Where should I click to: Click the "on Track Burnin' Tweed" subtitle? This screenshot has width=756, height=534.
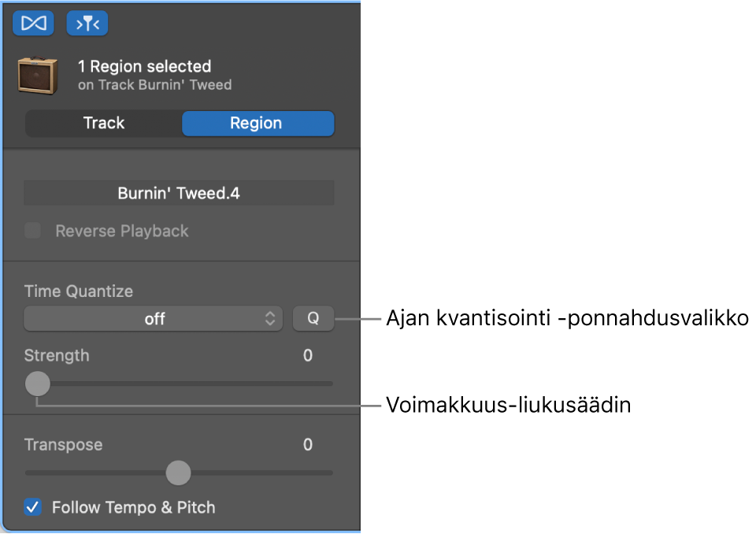(154, 84)
